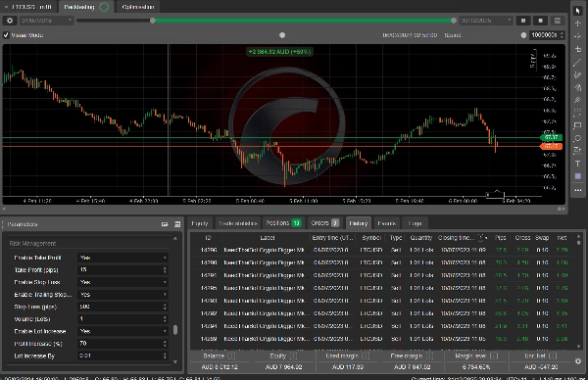The image size is (588, 380).
Task: Sort history by ID column header
Action: [x=208, y=238]
